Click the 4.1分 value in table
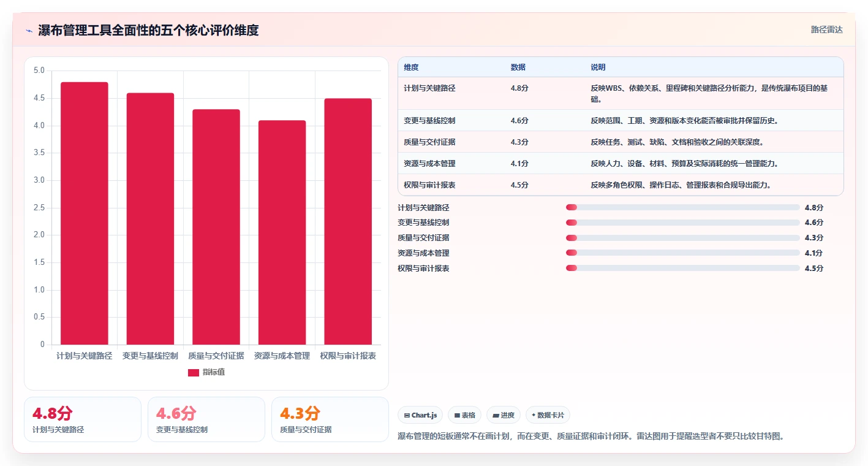The height and width of the screenshot is (466, 868). coord(519,164)
